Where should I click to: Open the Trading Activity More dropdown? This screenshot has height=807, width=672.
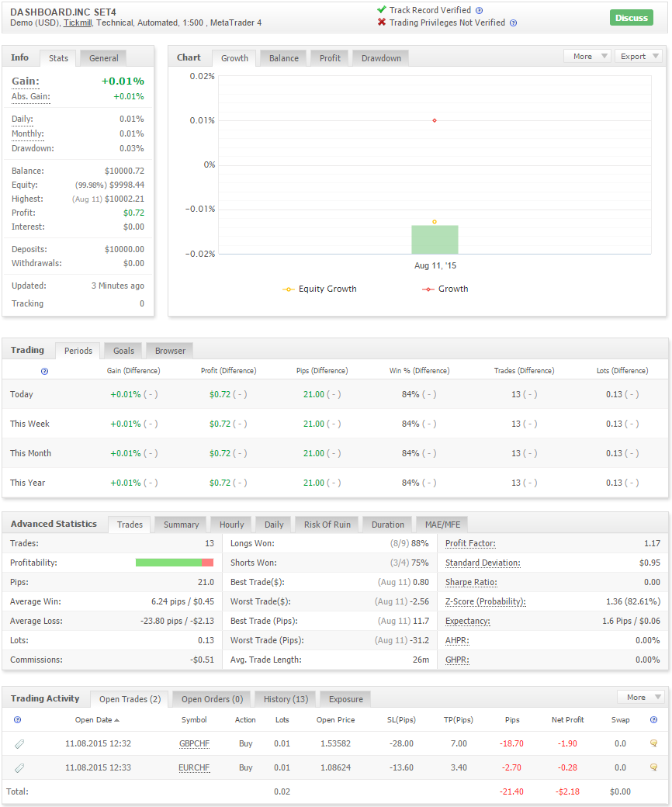pos(641,698)
